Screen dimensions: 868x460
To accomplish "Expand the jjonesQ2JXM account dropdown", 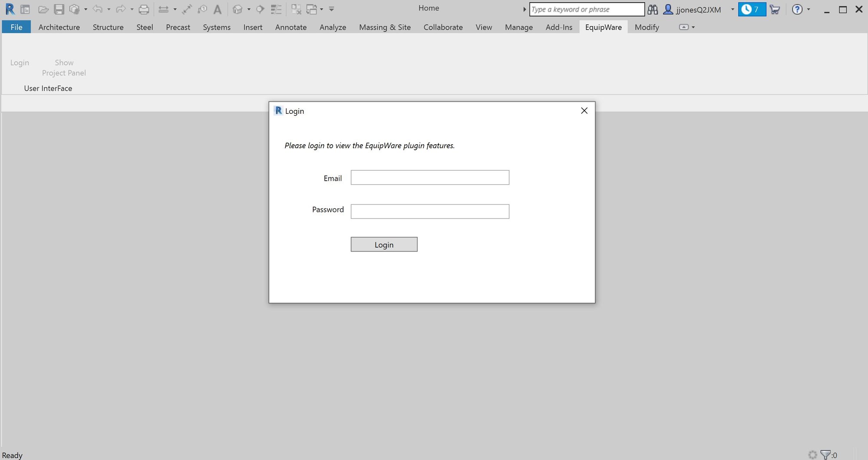I will click(x=733, y=9).
